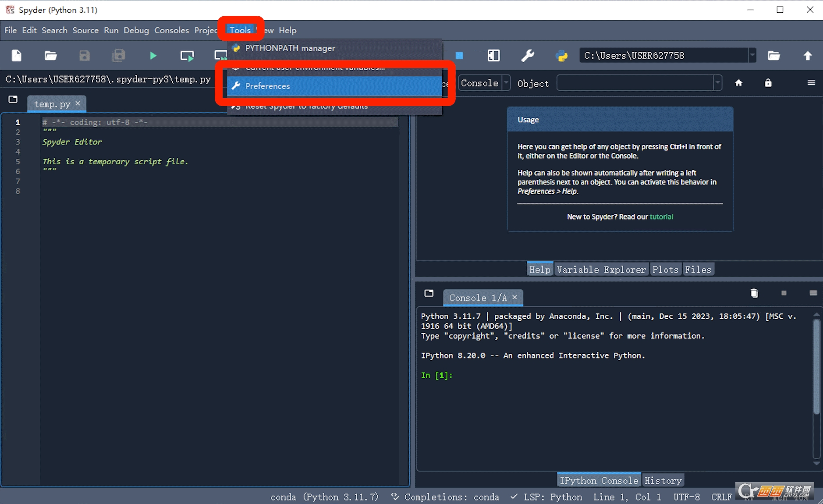Open working directory path dropdown arrow
Viewport: 823px width, 504px height.
coord(752,56)
